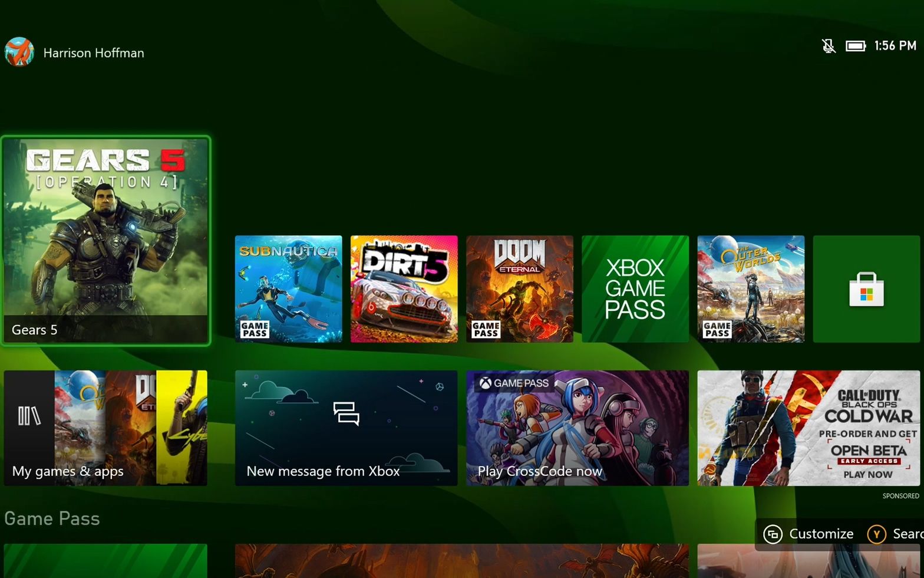
Task: Launch The Outer Worlds game tile
Action: coord(750,289)
